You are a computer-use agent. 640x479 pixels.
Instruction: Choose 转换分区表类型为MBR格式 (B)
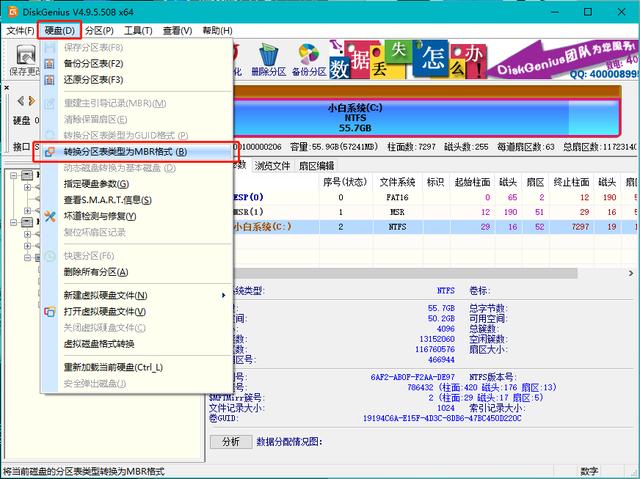click(x=137, y=152)
